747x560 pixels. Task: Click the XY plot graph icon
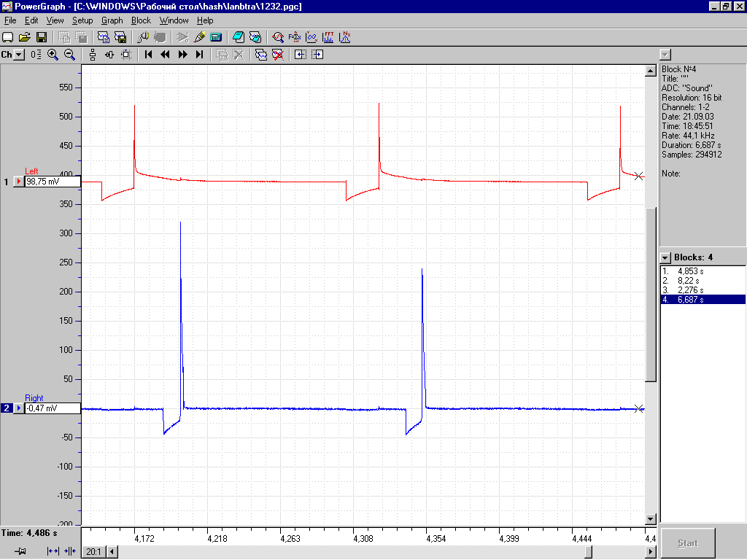pos(311,37)
